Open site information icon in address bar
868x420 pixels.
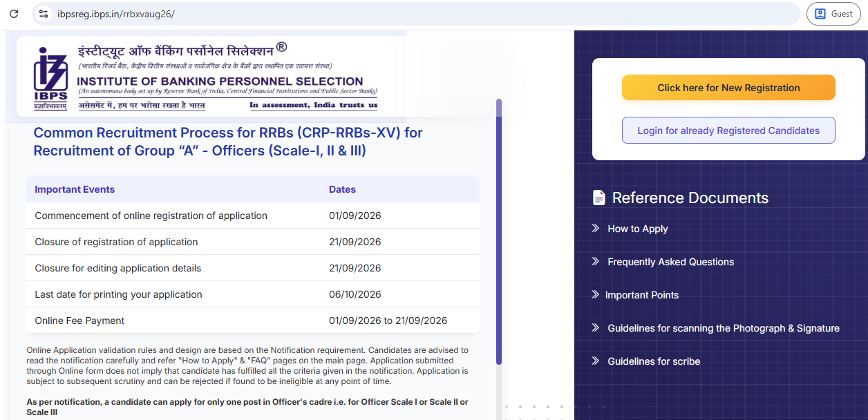tap(43, 14)
